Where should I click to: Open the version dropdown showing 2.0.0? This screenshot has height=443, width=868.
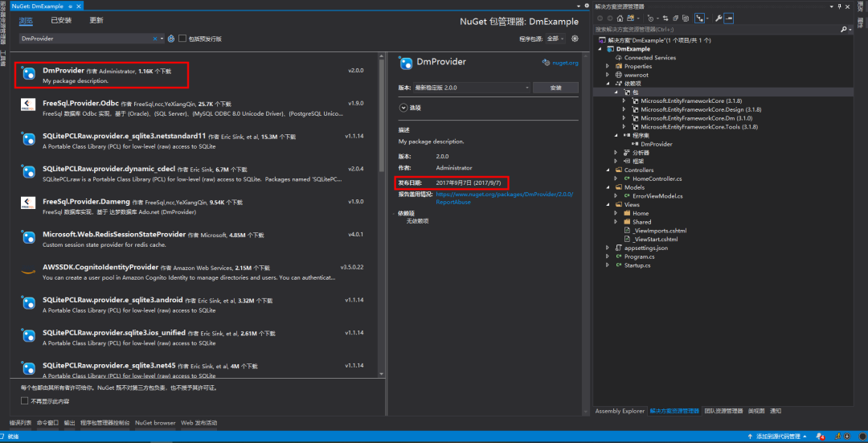[x=473, y=88]
